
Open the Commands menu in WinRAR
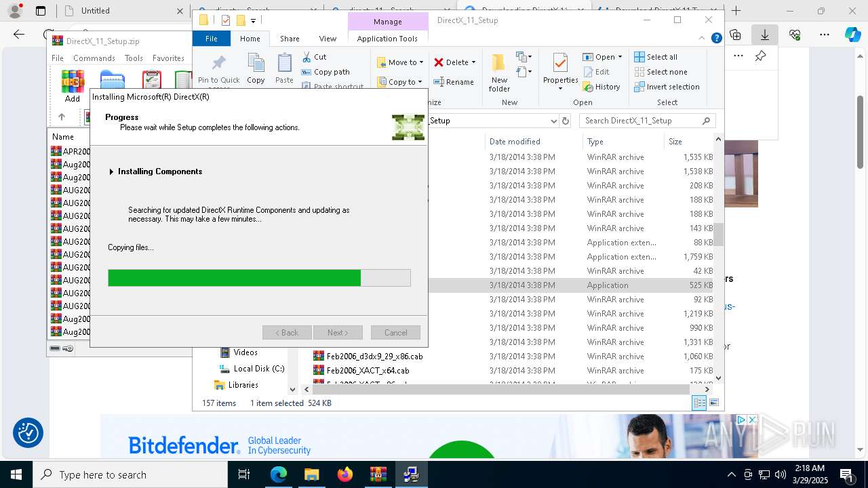coord(94,58)
